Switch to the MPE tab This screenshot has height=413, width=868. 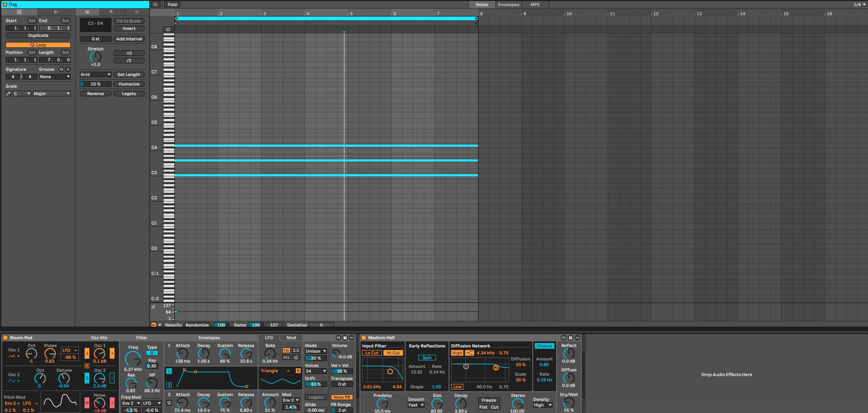[535, 5]
